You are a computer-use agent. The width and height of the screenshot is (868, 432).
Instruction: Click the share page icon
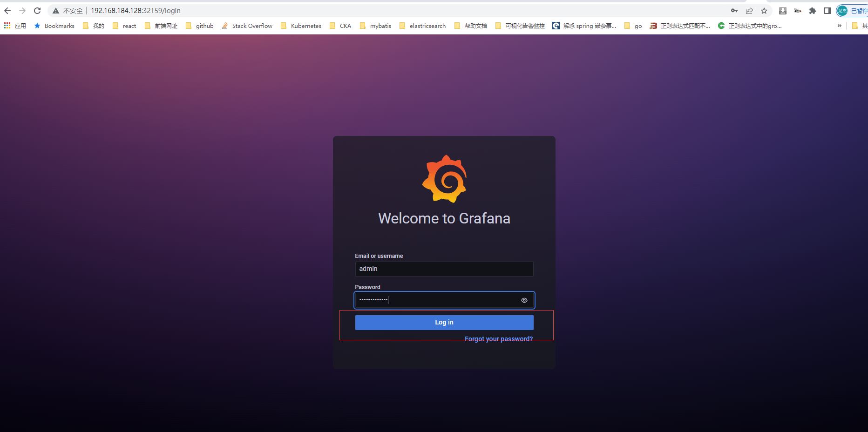coord(749,11)
